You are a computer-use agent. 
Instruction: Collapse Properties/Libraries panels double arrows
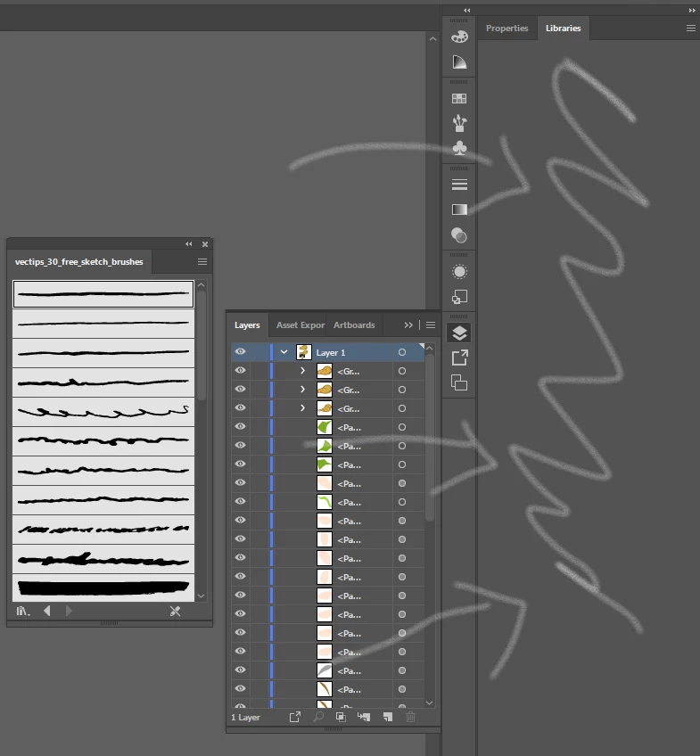692,10
